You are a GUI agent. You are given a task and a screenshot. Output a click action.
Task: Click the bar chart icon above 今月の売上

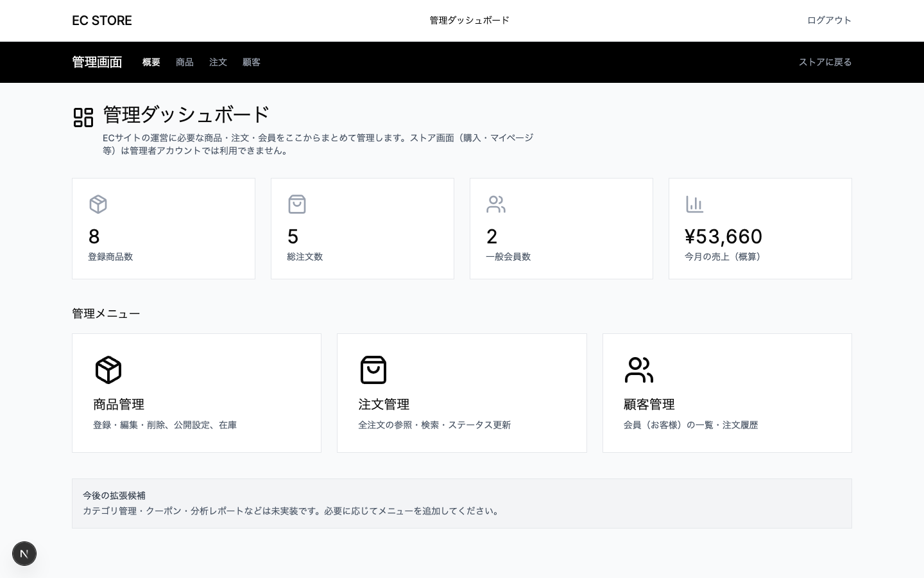coord(695,204)
